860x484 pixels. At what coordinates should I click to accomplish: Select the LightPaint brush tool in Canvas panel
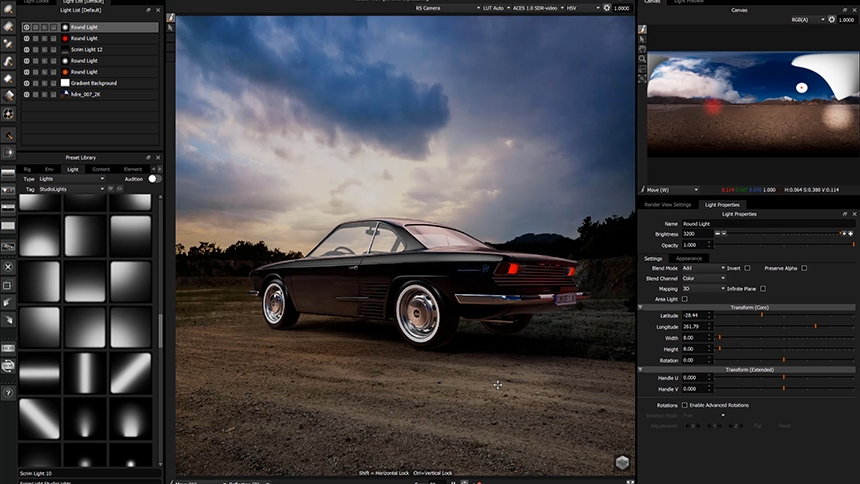[642, 29]
